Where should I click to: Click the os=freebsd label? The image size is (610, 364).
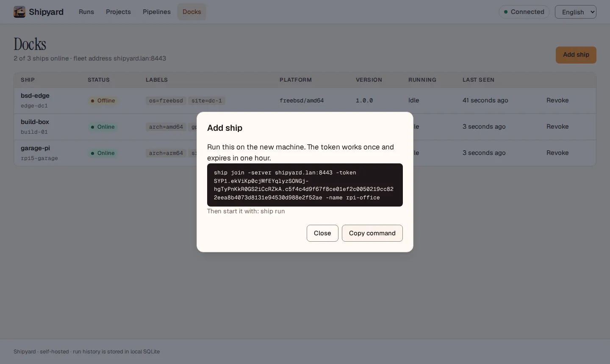pyautogui.click(x=166, y=101)
